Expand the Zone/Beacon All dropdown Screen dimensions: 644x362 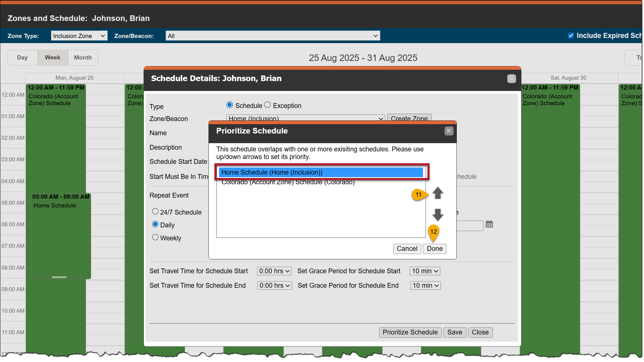pos(272,36)
